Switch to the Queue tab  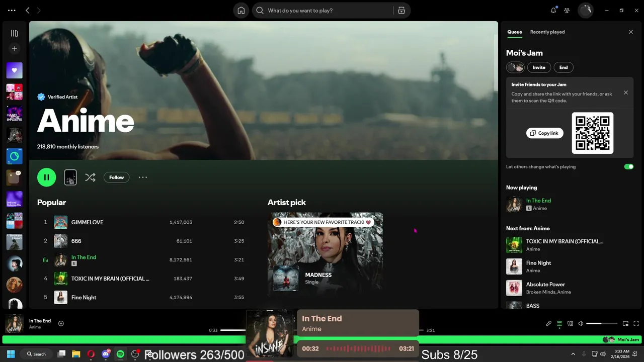click(514, 32)
